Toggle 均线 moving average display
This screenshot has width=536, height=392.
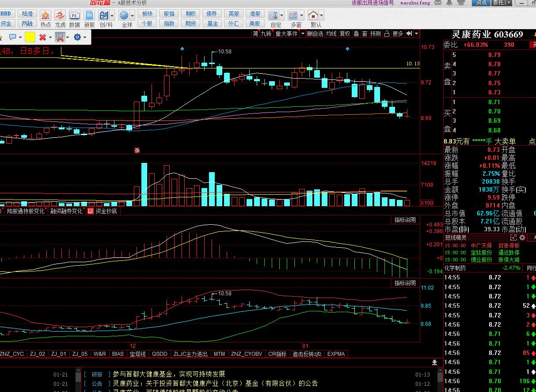(x=331, y=34)
